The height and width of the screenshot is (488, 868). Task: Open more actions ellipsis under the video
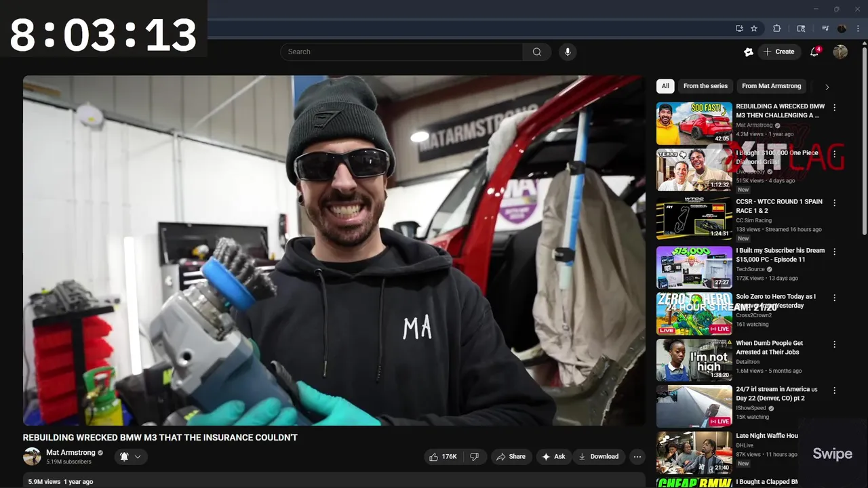[x=637, y=457]
